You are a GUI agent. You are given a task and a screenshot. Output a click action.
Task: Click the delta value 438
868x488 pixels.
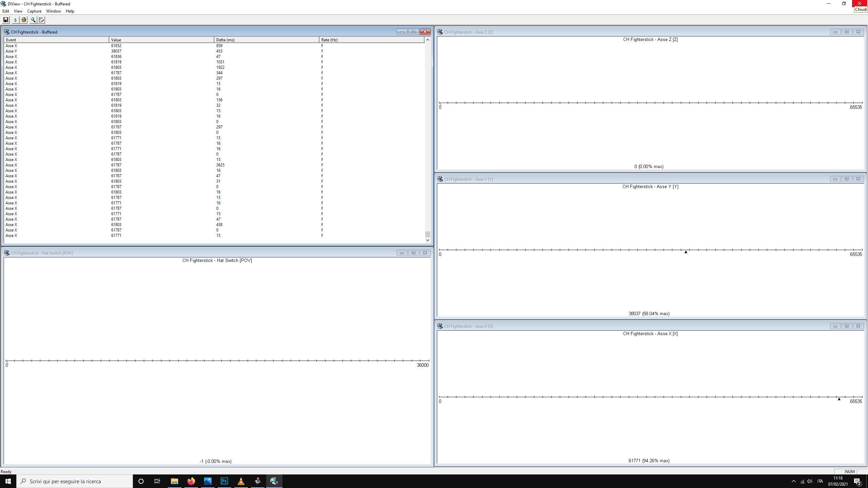point(219,225)
